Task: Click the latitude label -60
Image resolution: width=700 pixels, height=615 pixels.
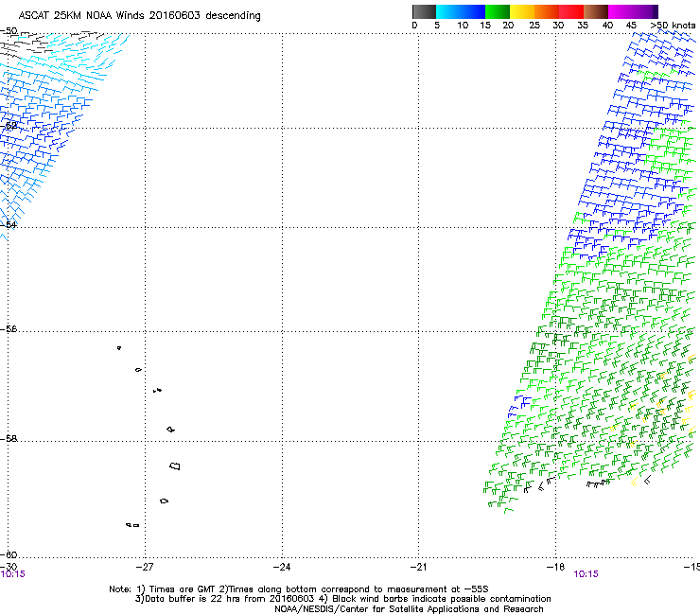Action: pos(9,554)
